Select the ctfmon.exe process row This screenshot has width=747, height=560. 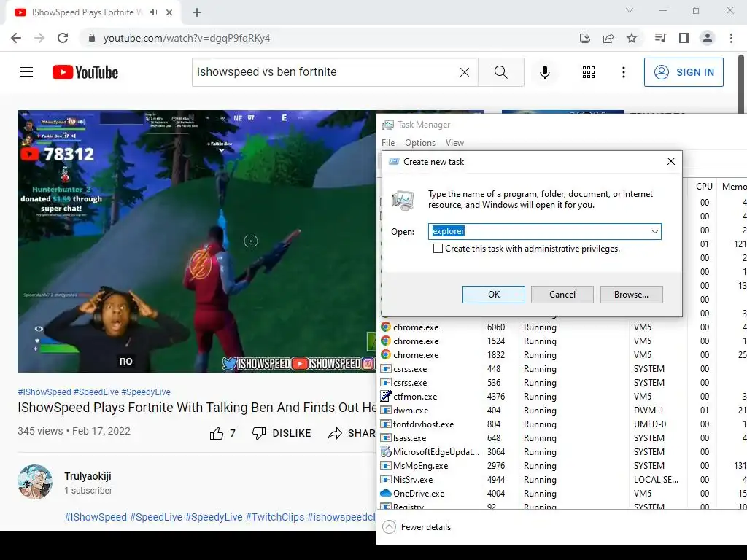pyautogui.click(x=562, y=396)
